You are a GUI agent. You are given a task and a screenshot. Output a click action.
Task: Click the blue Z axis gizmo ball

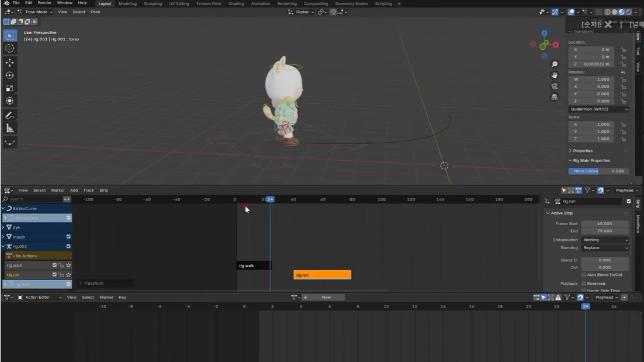click(544, 33)
